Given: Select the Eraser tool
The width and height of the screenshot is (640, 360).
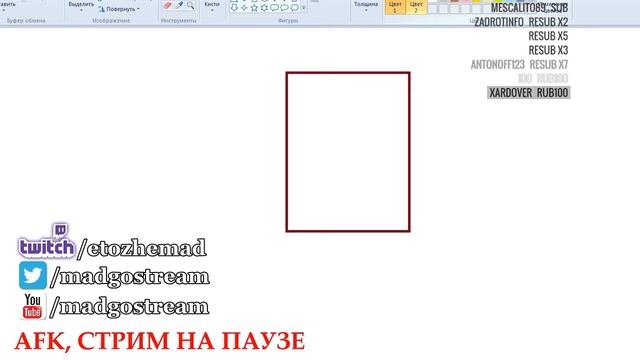Looking at the screenshot, I should [168, 5].
